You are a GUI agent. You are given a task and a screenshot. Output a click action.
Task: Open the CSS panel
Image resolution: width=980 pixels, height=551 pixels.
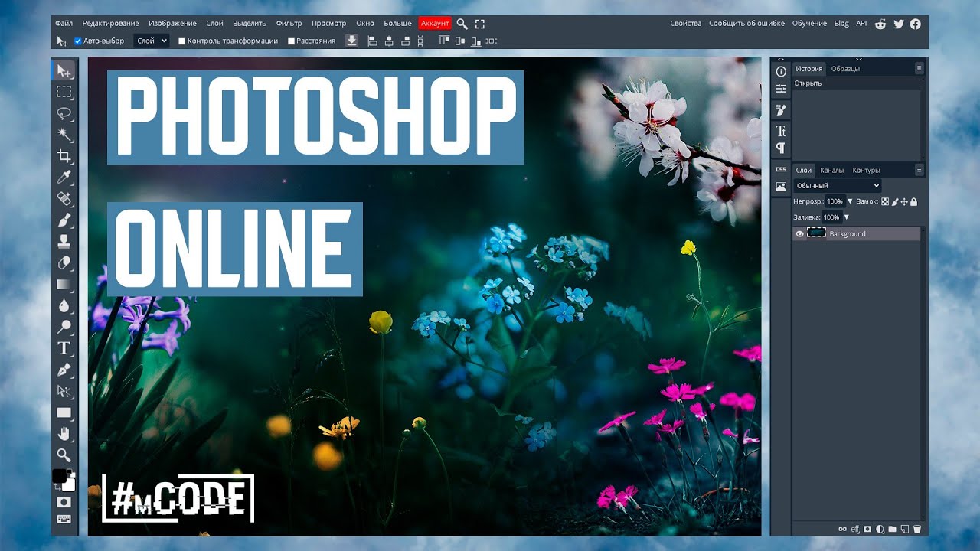[x=781, y=169]
